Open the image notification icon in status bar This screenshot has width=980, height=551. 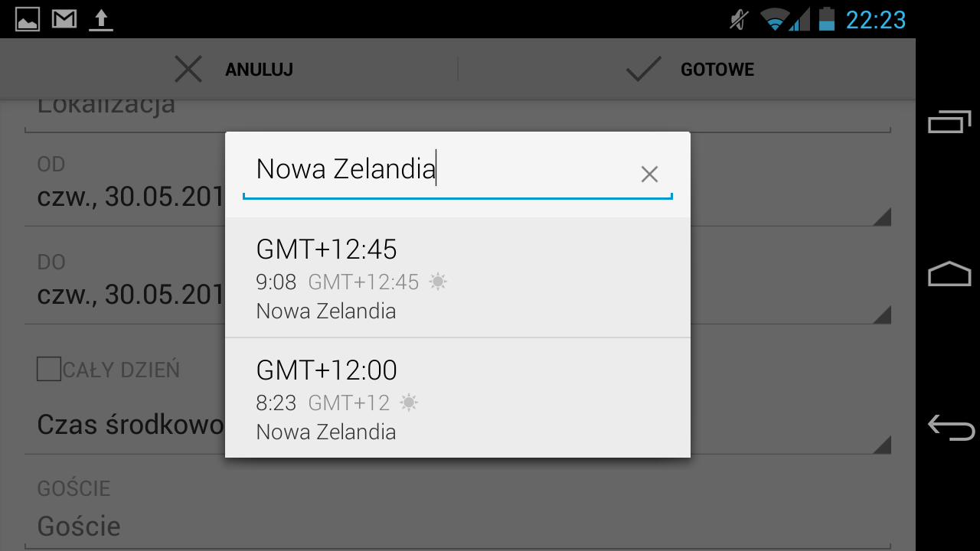[x=28, y=18]
